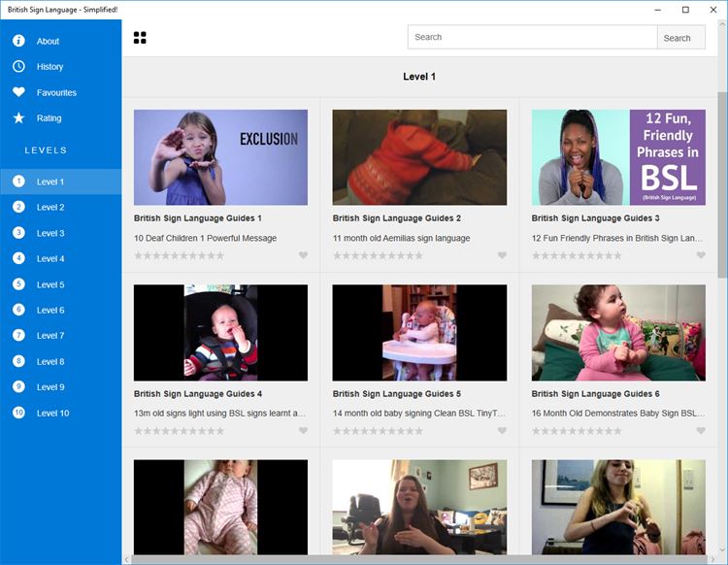Switch to Level 10 label

pos(53,414)
